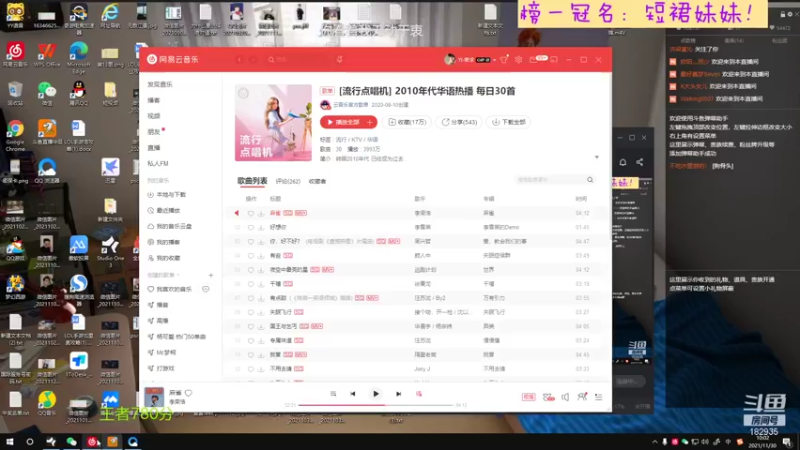Open the sound effects icon in player bar
This screenshot has width=800, height=450.
coord(548,397)
